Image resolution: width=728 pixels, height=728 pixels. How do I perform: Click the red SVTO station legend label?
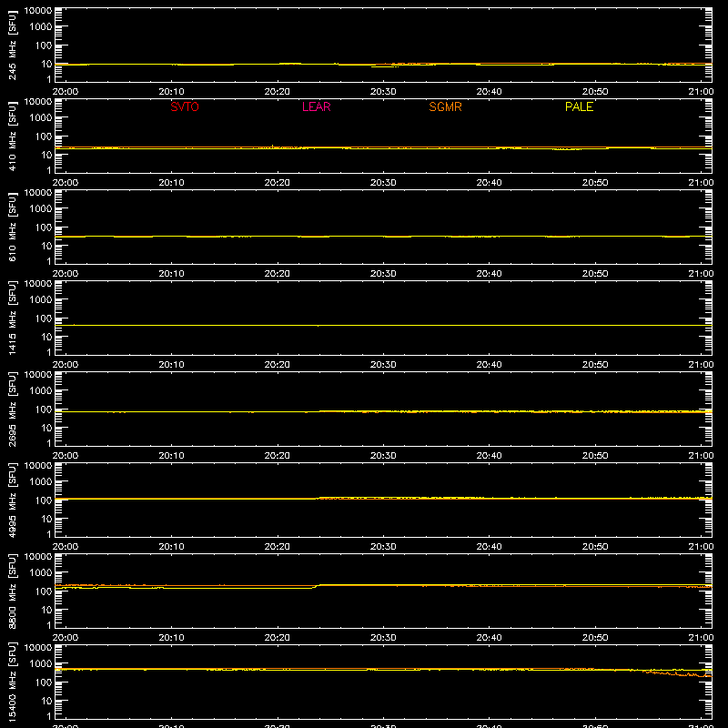185,106
